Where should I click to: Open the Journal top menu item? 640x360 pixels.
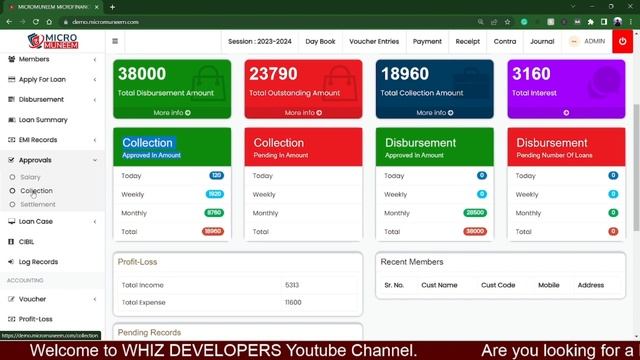coord(542,41)
